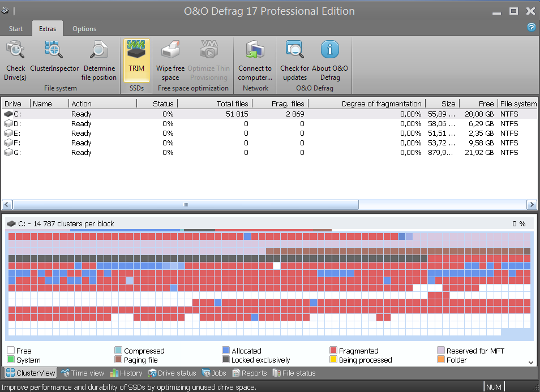Click the "2 869" fragmented files cell
Image resolution: width=540 pixels, height=392 pixels.
pos(295,114)
